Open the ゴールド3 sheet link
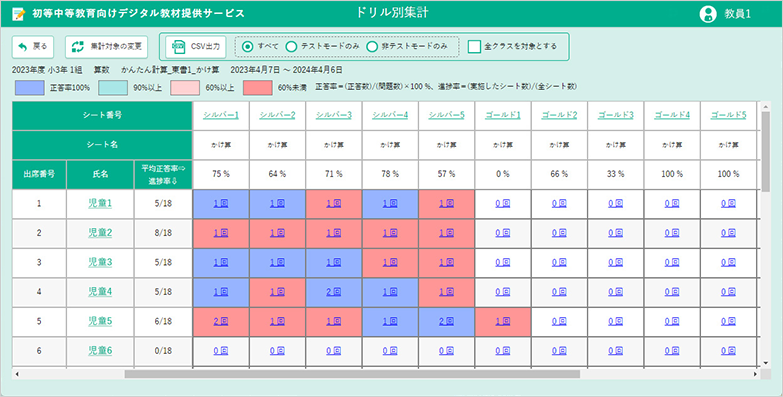The width and height of the screenshot is (783, 397). click(x=616, y=115)
